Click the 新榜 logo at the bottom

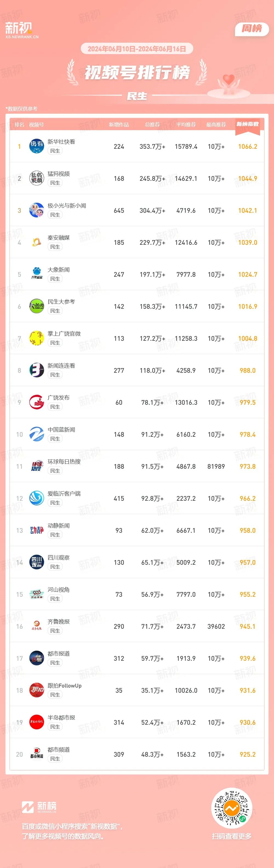39,807
